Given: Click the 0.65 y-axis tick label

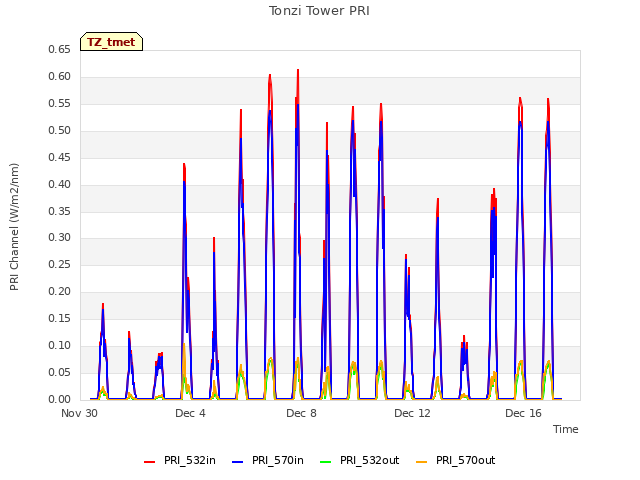Looking at the screenshot, I should pos(59,49).
